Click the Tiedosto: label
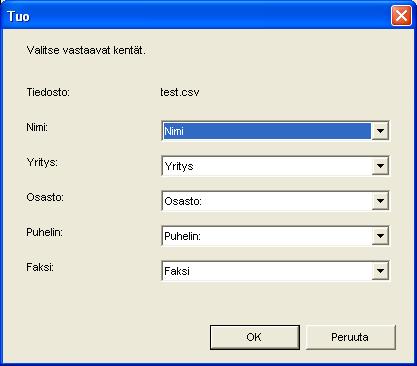 pos(48,92)
